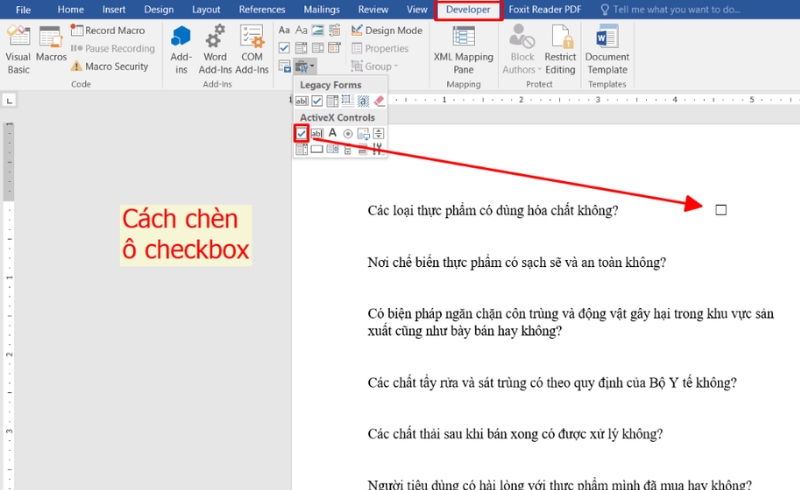Insert Rich Text content control
The image size is (800, 490).
click(x=284, y=30)
